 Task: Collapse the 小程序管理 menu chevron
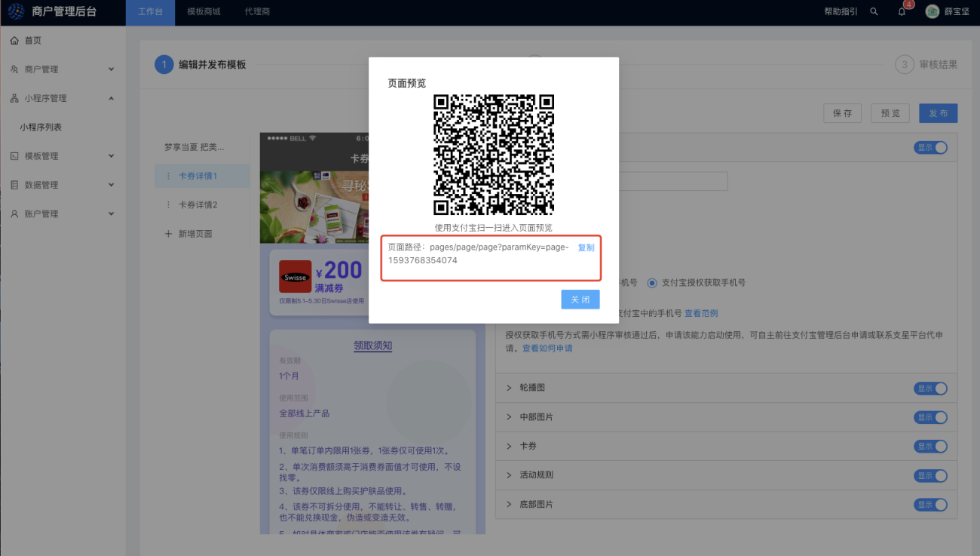tap(112, 98)
